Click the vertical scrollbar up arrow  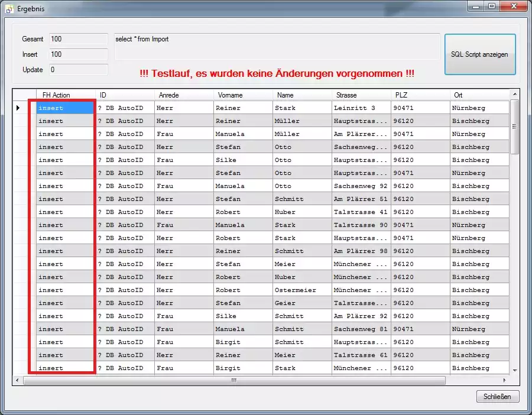(x=514, y=95)
